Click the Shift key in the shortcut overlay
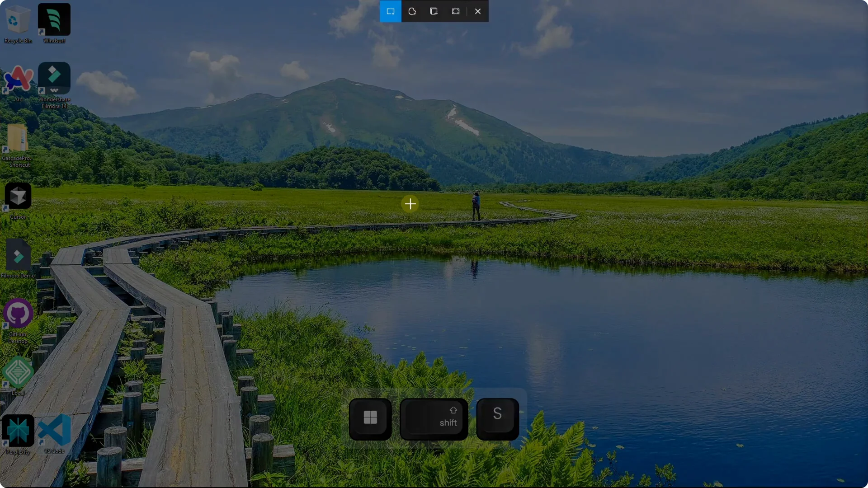Viewport: 868px width, 488px height. (x=434, y=418)
